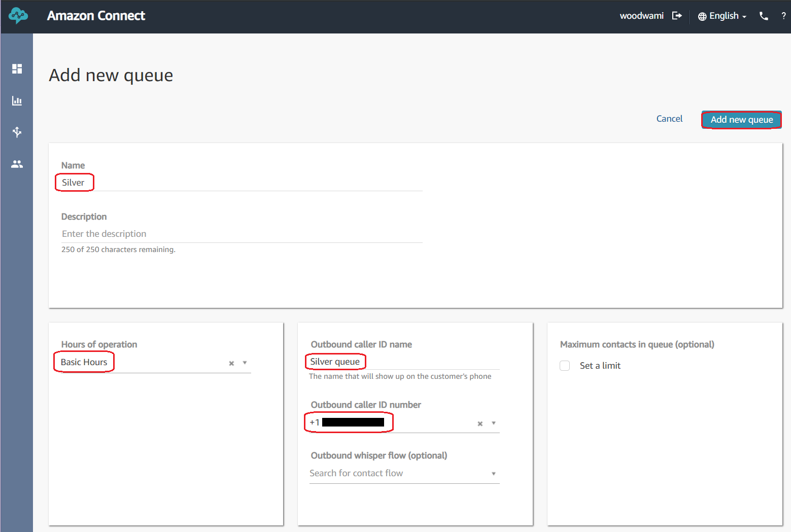Click the Cancel link

tap(669, 119)
